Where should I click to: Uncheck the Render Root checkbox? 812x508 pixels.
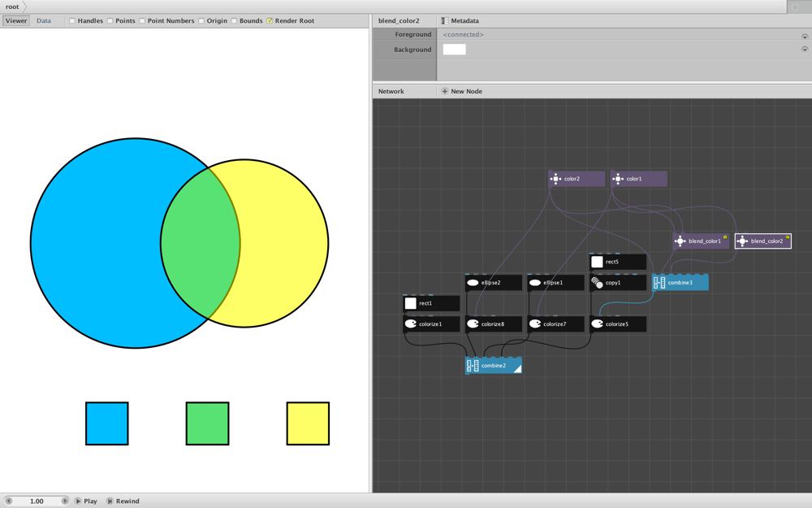(x=270, y=21)
